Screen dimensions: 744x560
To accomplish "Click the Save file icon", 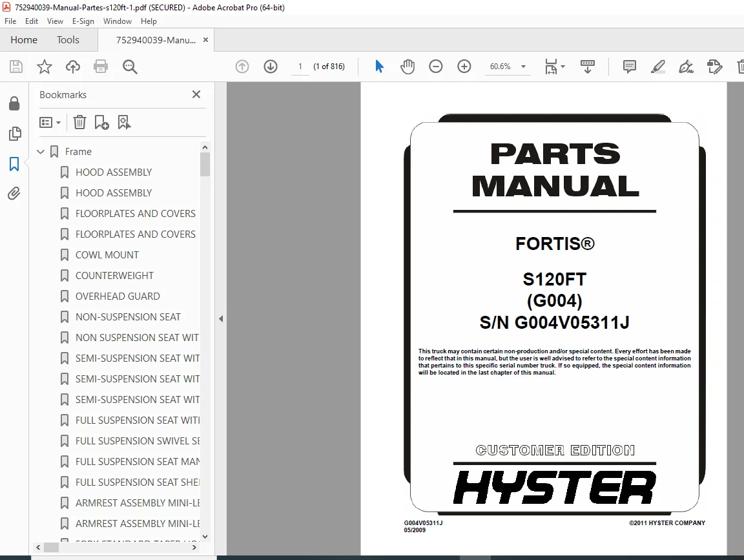I will click(16, 67).
